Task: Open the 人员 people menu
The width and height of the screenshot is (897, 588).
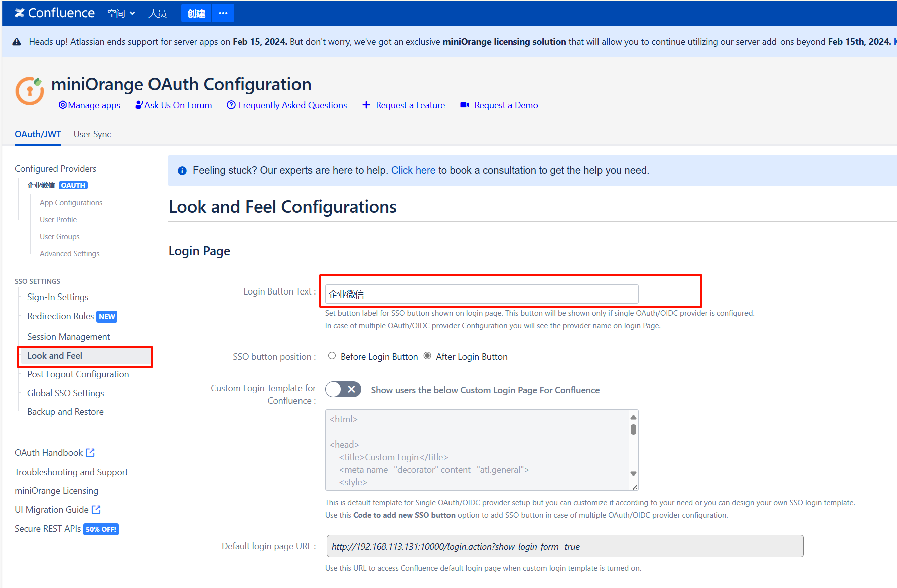Action: pos(158,13)
